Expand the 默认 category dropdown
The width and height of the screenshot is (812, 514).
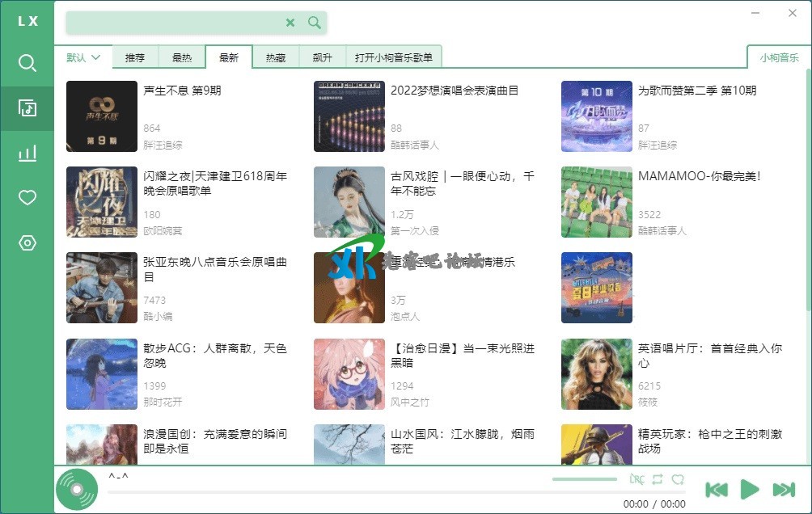(x=83, y=57)
